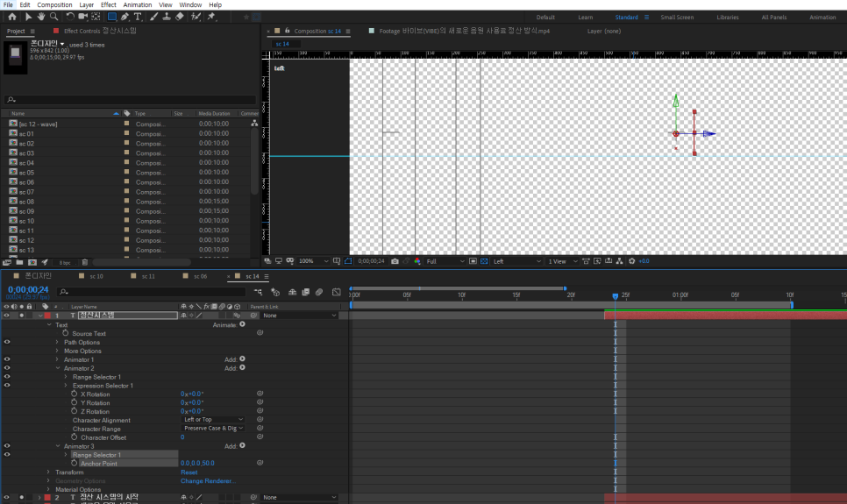Select the Rectangle shape tool

(112, 17)
